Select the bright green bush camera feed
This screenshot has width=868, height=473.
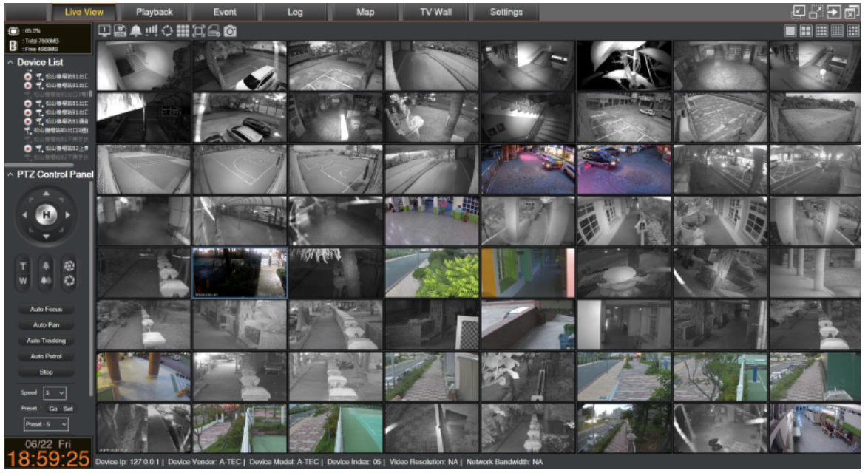click(x=432, y=273)
